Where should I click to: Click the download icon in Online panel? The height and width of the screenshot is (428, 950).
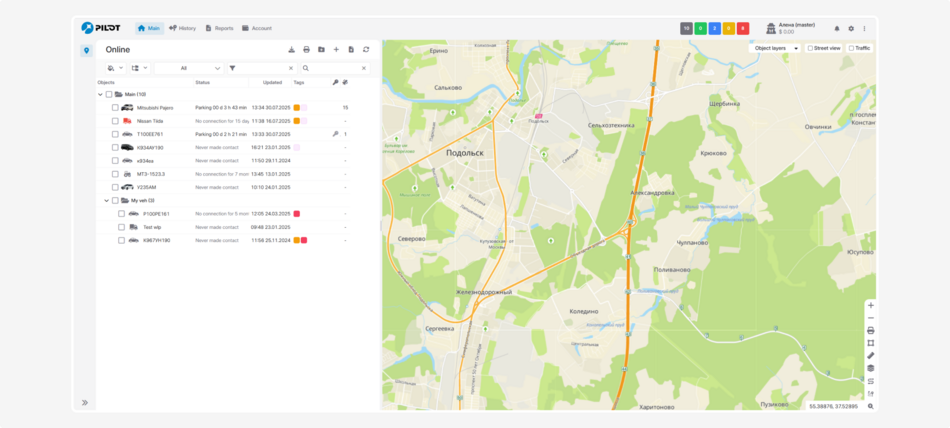coord(291,49)
